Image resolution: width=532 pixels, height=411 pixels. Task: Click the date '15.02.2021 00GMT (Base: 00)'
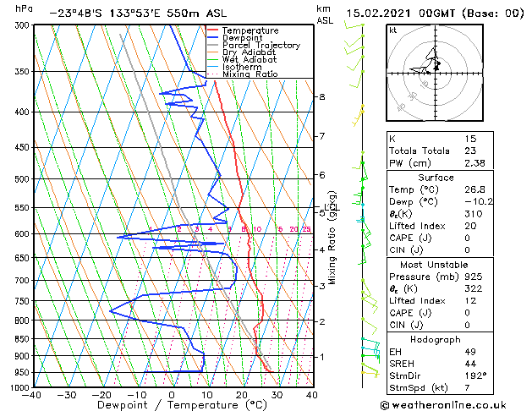click(435, 14)
